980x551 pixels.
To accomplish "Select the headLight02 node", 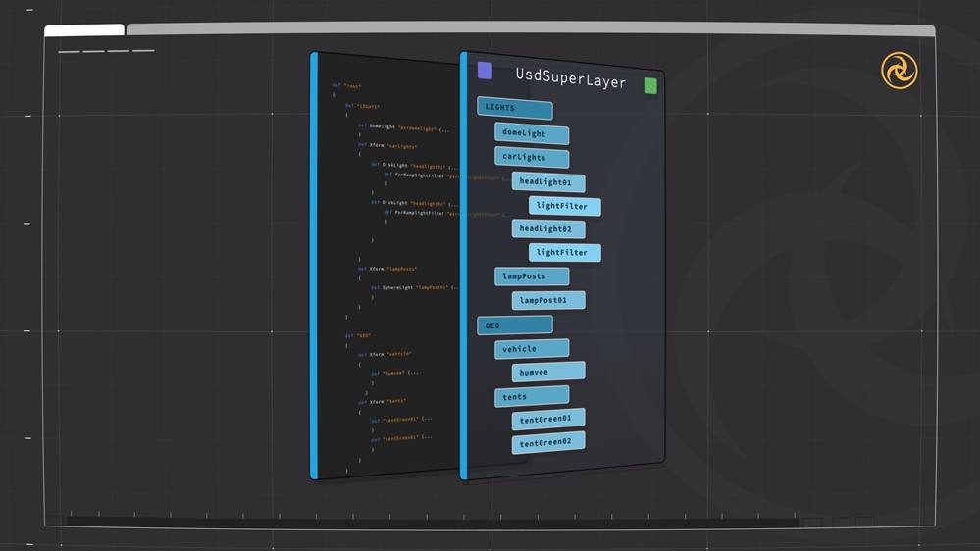I will [548, 229].
